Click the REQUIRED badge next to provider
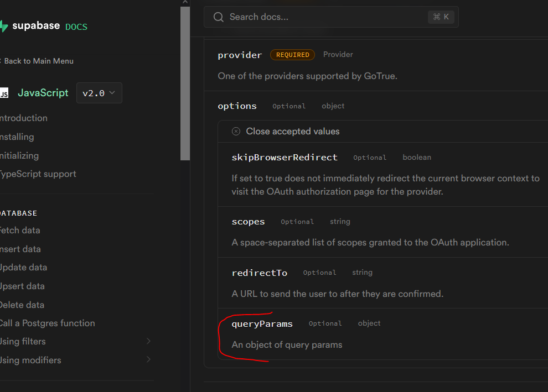The height and width of the screenshot is (392, 548). click(292, 55)
